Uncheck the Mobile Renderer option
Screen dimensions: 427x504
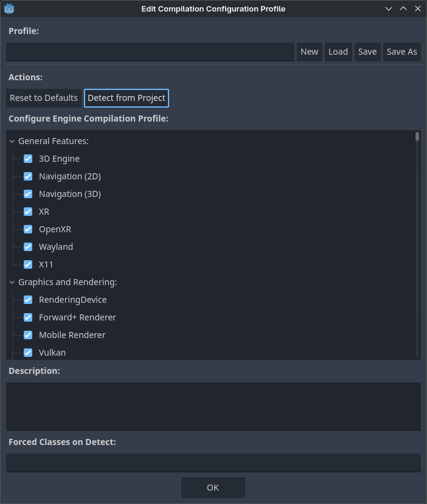coord(28,334)
